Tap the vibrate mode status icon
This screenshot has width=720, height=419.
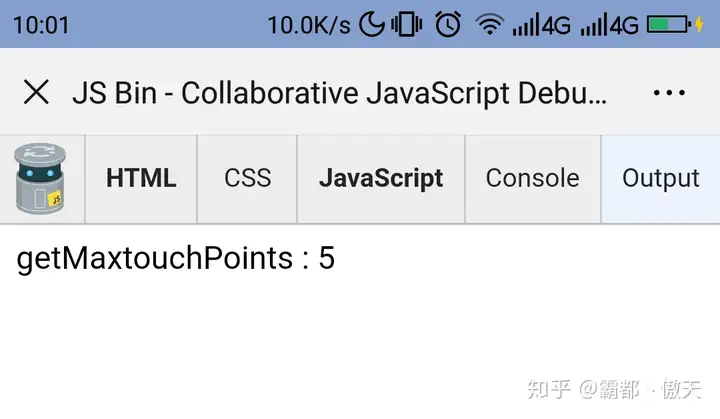click(406, 25)
